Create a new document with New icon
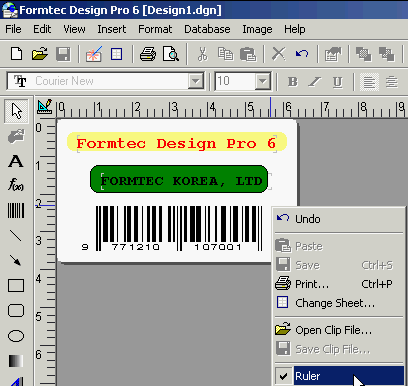Viewport: 408px width, 386px height. click(x=16, y=54)
